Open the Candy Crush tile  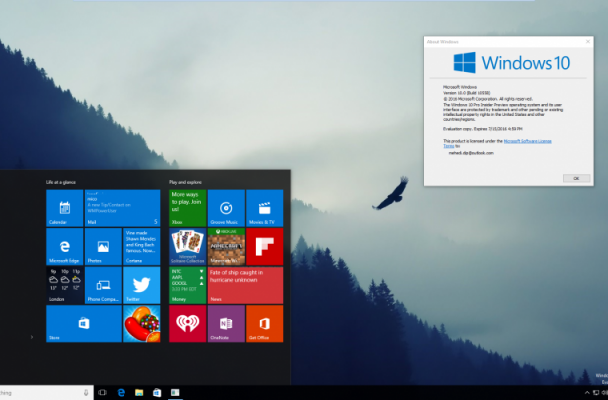[x=141, y=324]
